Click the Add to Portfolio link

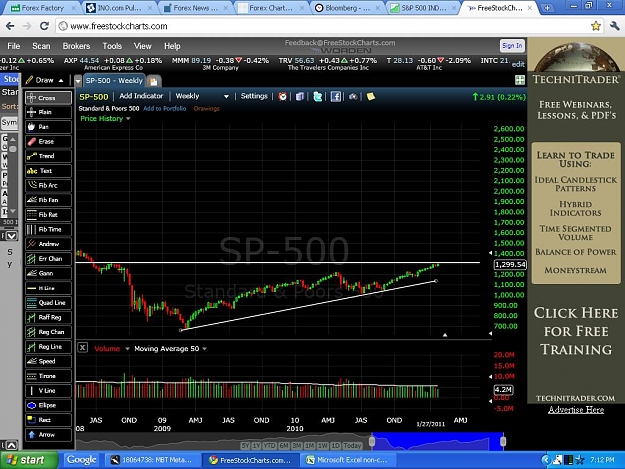point(165,108)
